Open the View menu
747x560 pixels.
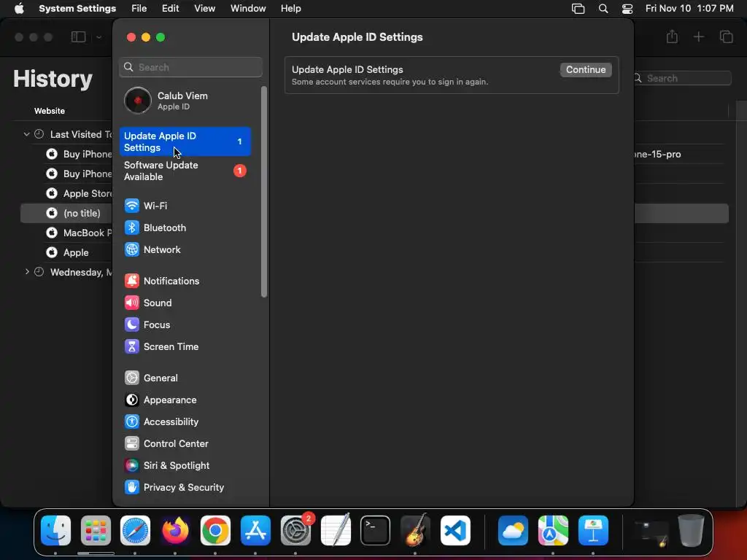click(x=205, y=9)
